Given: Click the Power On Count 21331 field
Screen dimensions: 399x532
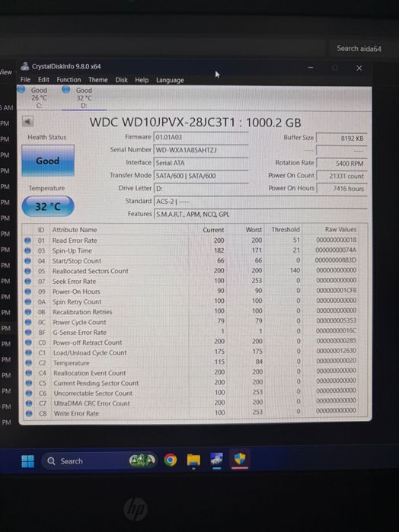Looking at the screenshot, I should [341, 176].
